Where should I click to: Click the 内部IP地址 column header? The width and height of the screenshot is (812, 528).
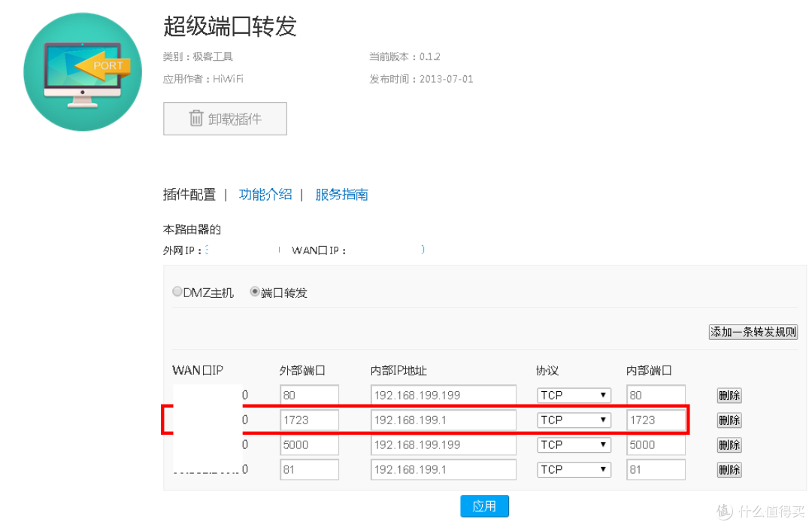point(398,371)
